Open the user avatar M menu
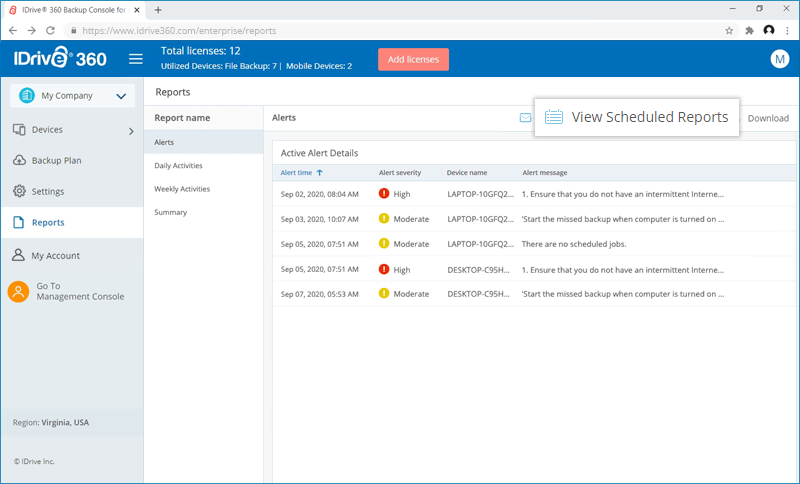 tap(779, 59)
